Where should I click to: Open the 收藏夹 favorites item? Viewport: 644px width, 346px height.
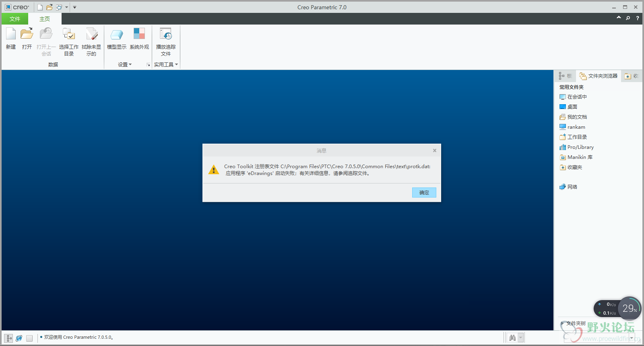(571, 167)
